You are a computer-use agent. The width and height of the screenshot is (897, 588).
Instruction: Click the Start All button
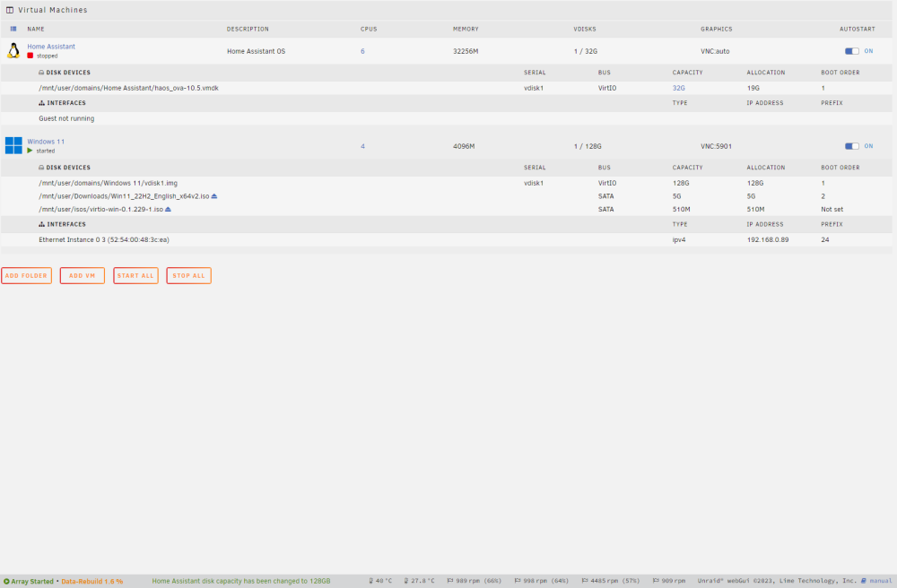coord(135,275)
